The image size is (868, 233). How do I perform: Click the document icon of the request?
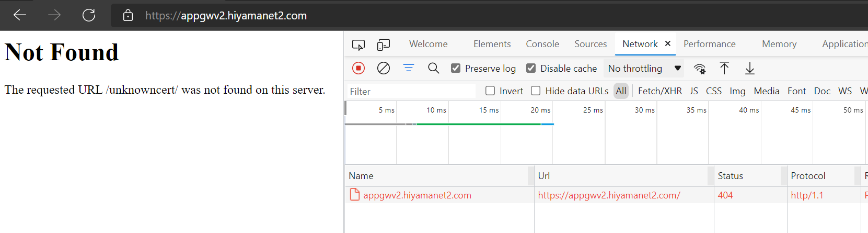355,195
